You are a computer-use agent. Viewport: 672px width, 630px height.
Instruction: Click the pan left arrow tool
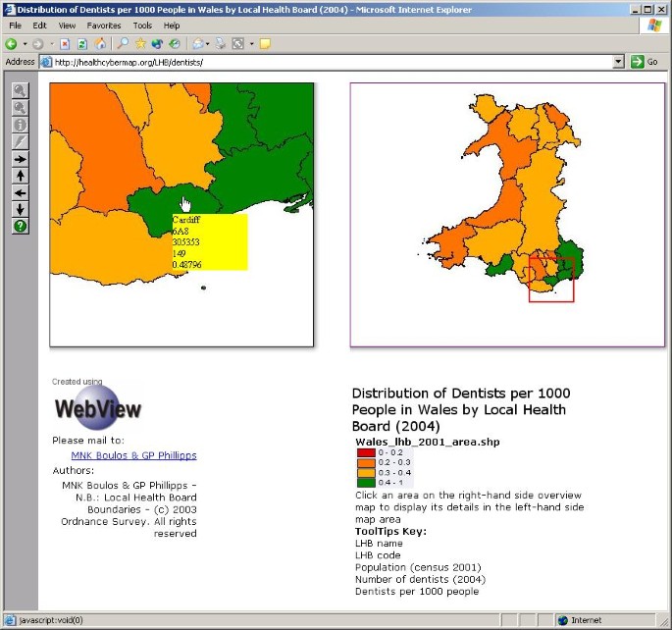click(x=20, y=192)
